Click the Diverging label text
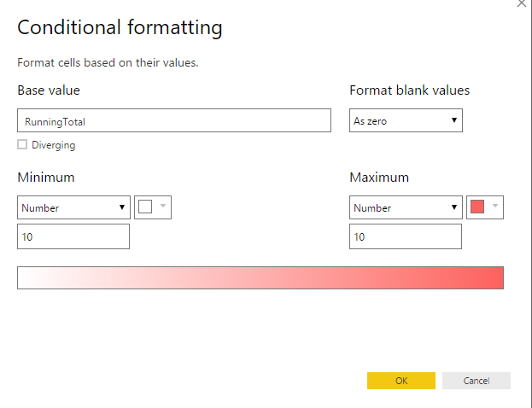 [x=54, y=145]
